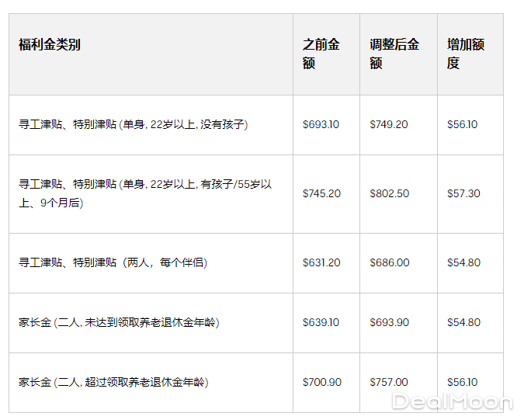Click the $631.20 previous amount cell

[x=321, y=262]
